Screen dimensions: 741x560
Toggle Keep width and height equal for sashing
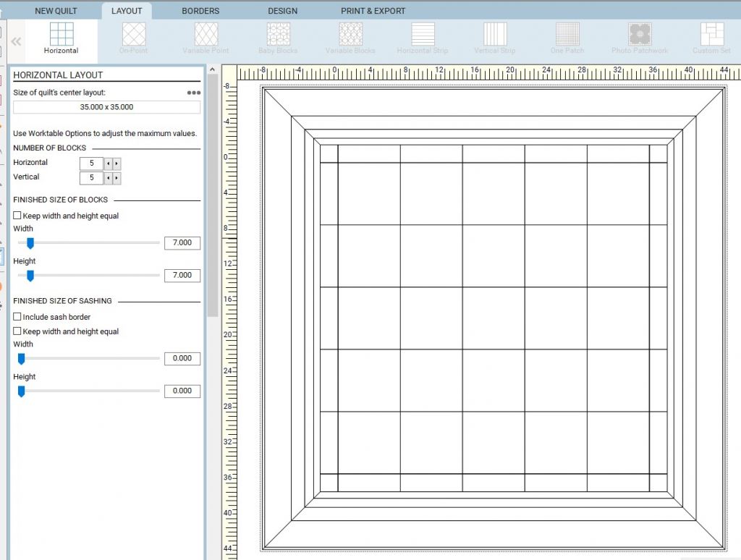pyautogui.click(x=17, y=331)
